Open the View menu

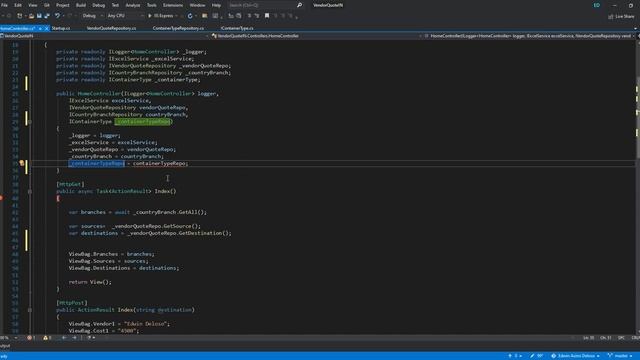click(33, 5)
